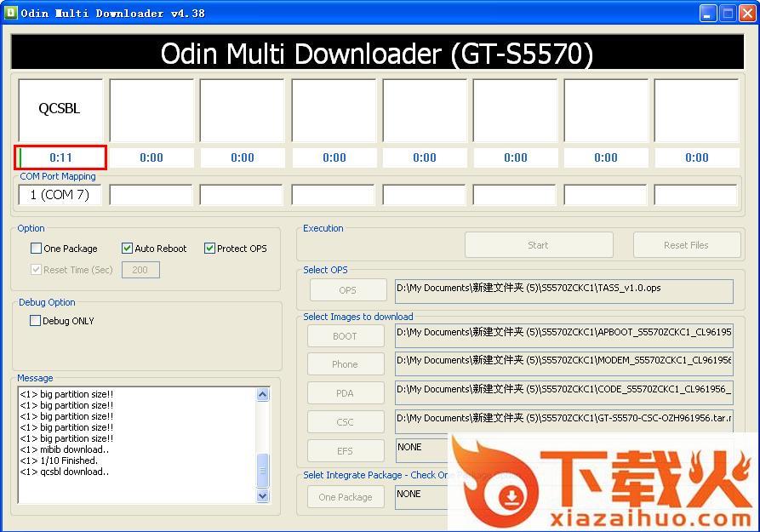Click the 0:11 progress timer bar
This screenshot has width=760, height=532.
pyautogui.click(x=60, y=157)
